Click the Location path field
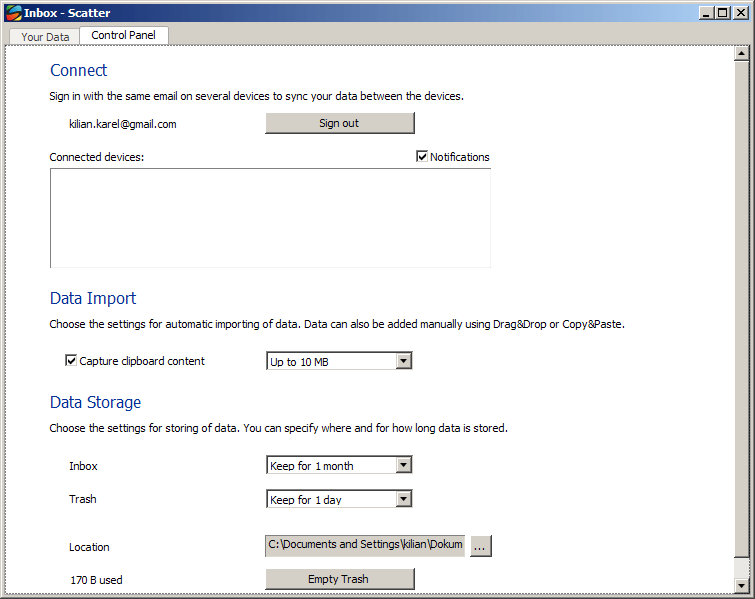This screenshot has height=599, width=755. click(365, 546)
